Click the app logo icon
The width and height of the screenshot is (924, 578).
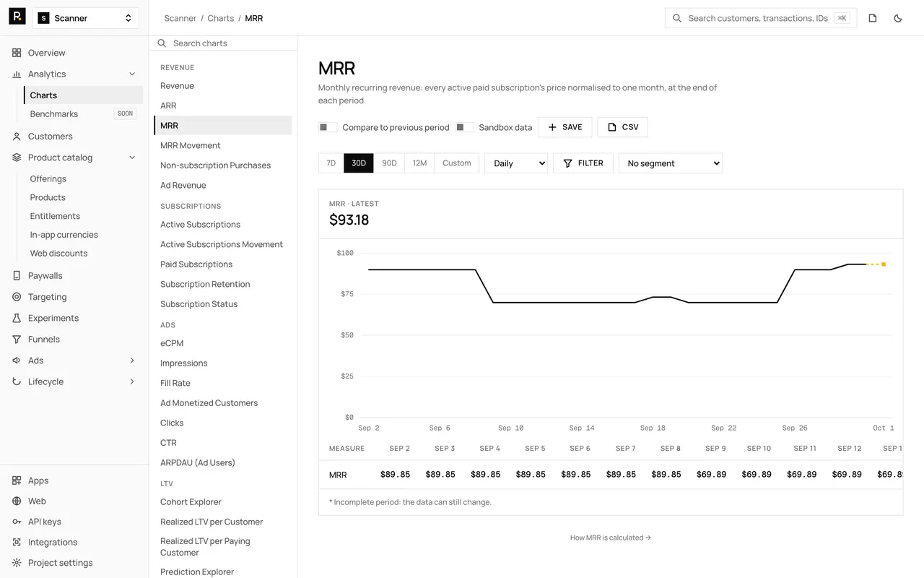coord(17,17)
